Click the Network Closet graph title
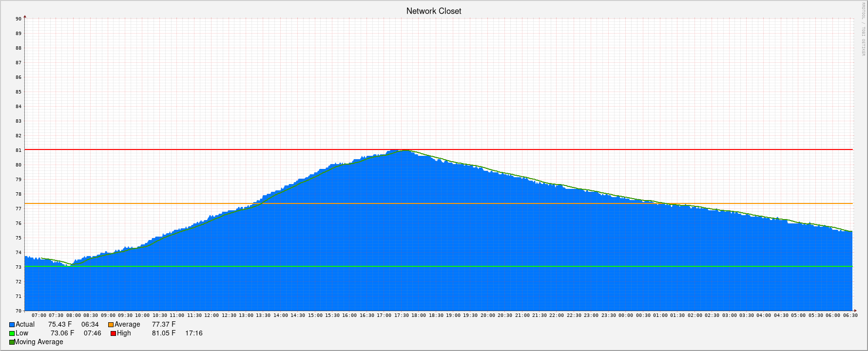 (x=433, y=11)
